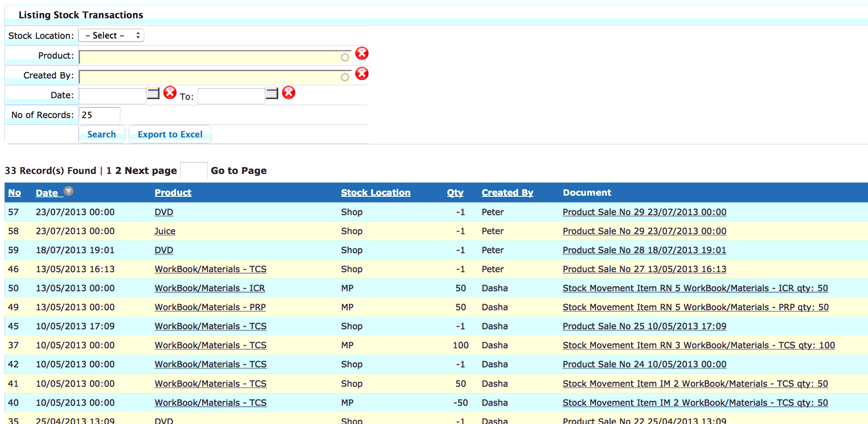Open calendar picker for To date
The width and height of the screenshot is (868, 424).
click(272, 93)
